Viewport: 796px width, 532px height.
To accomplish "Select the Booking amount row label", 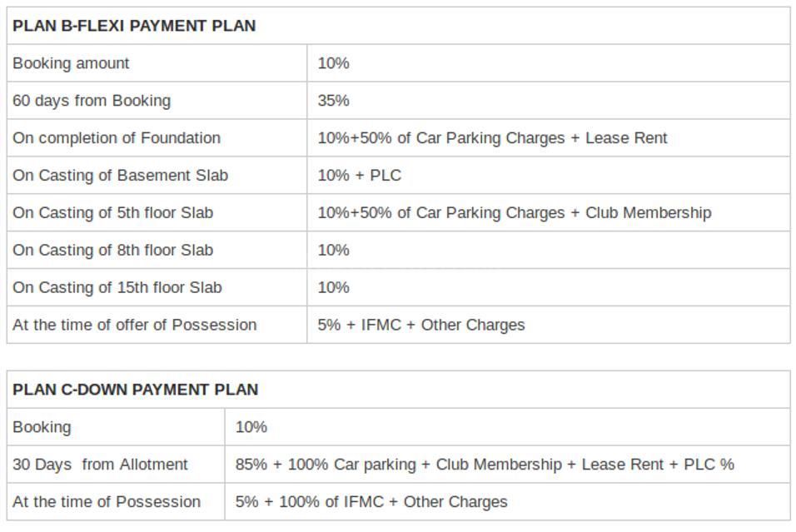I will (71, 63).
